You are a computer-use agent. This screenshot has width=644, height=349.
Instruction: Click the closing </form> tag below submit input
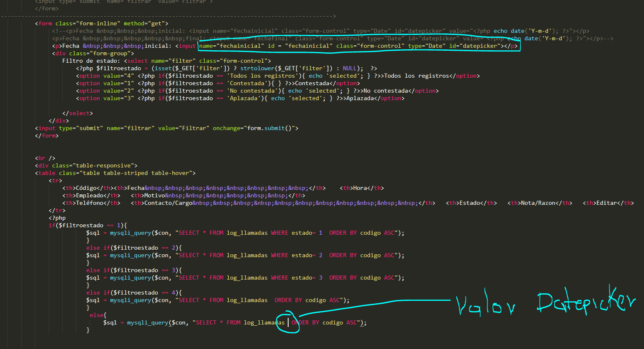pos(47,135)
